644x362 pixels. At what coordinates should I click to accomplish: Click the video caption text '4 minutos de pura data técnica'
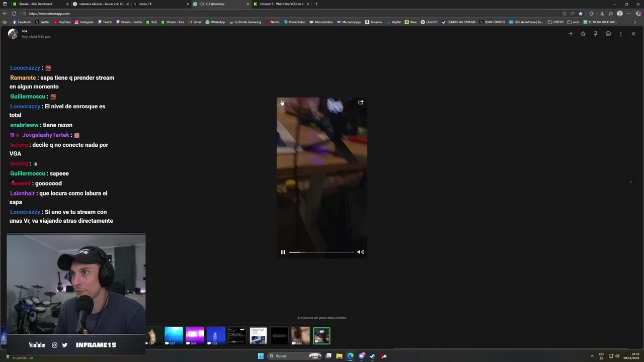321,318
